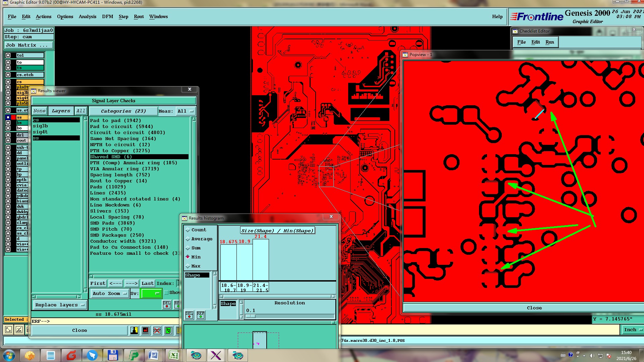Toggle the checkbox for layer ss
Viewport: 644px width, 362px height.
(8, 117)
